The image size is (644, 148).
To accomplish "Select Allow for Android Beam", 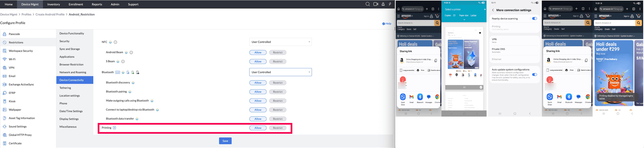I will click(x=258, y=53).
